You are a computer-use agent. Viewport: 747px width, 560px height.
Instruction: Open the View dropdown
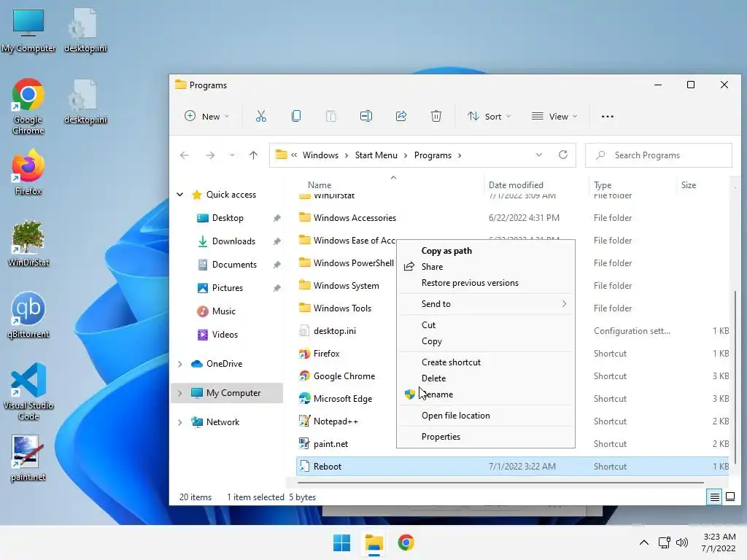coord(554,116)
